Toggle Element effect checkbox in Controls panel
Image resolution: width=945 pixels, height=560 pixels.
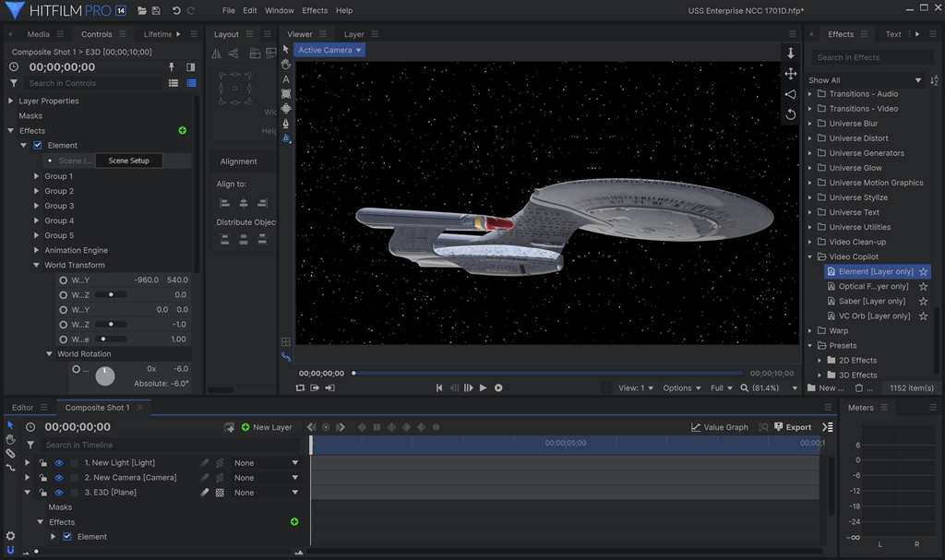[38, 146]
